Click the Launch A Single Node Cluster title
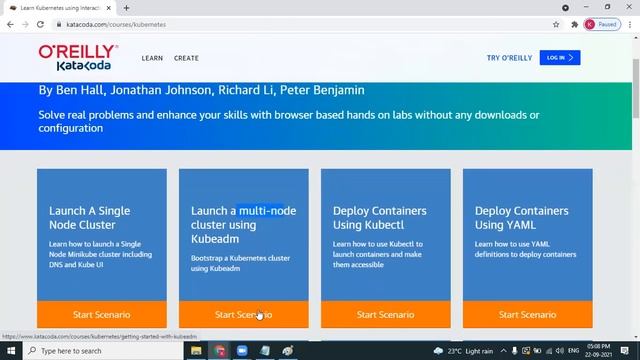Screen dimensions: 640x360 [89, 218]
